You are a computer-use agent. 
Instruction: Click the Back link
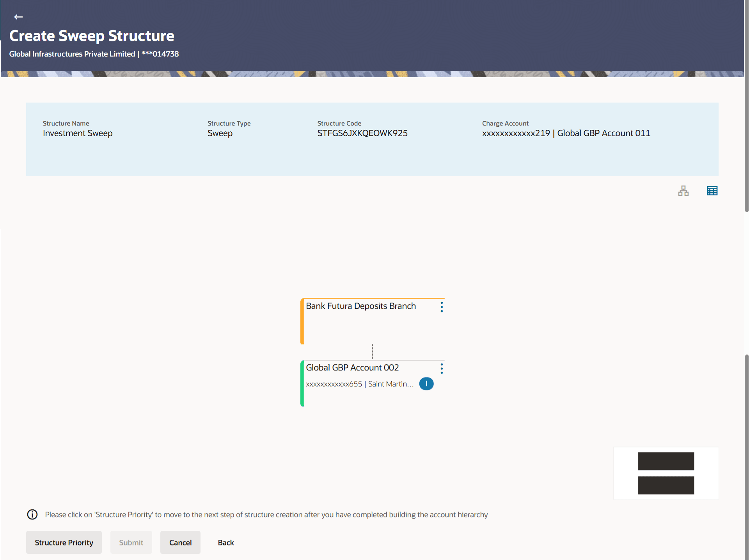pyautogui.click(x=225, y=542)
